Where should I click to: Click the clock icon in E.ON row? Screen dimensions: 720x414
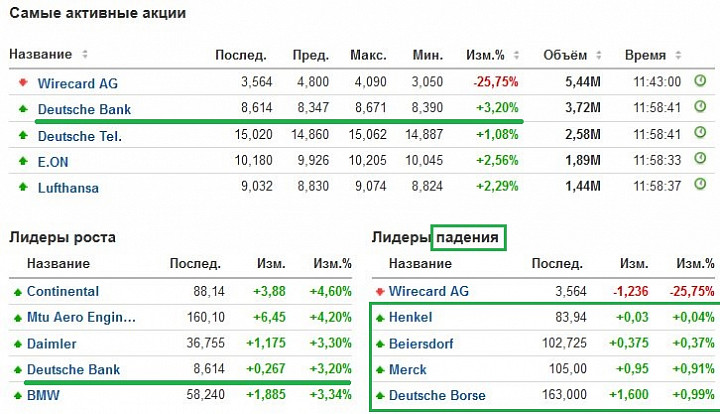click(700, 158)
